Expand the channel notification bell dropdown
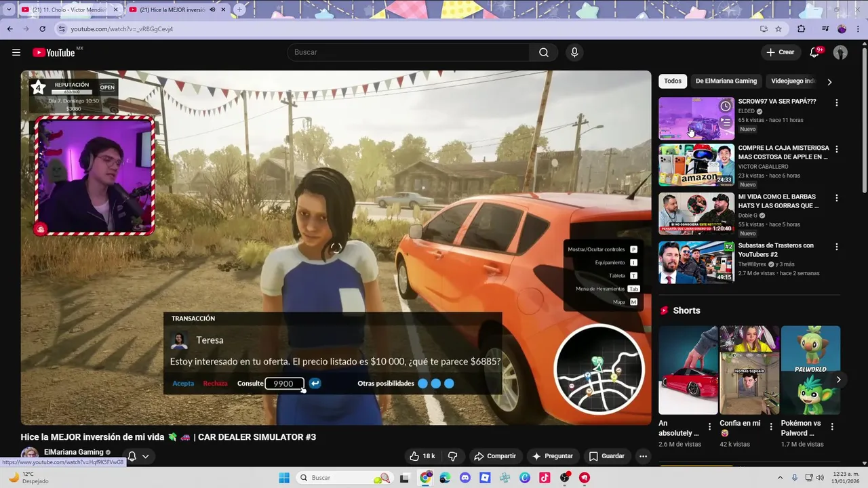Image resolution: width=868 pixels, height=488 pixels. pos(145,456)
